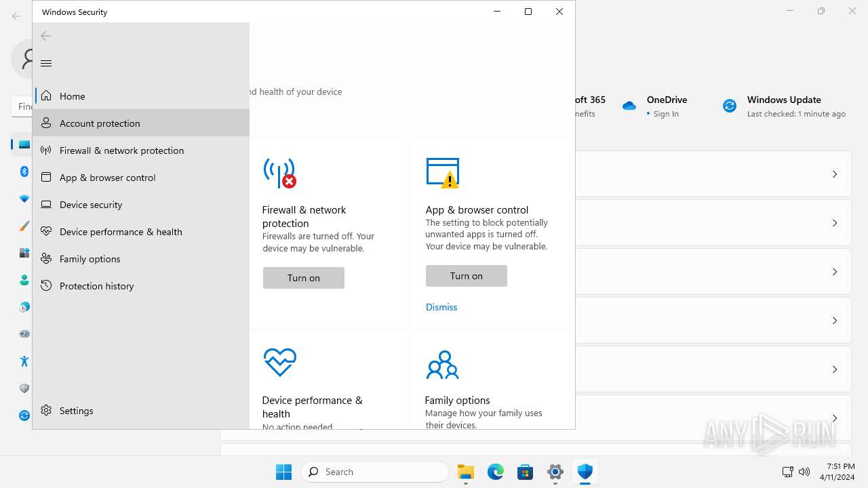Image resolution: width=868 pixels, height=488 pixels.
Task: Open Settings at bottom of Windows Security sidebar
Action: pyautogui.click(x=141, y=411)
